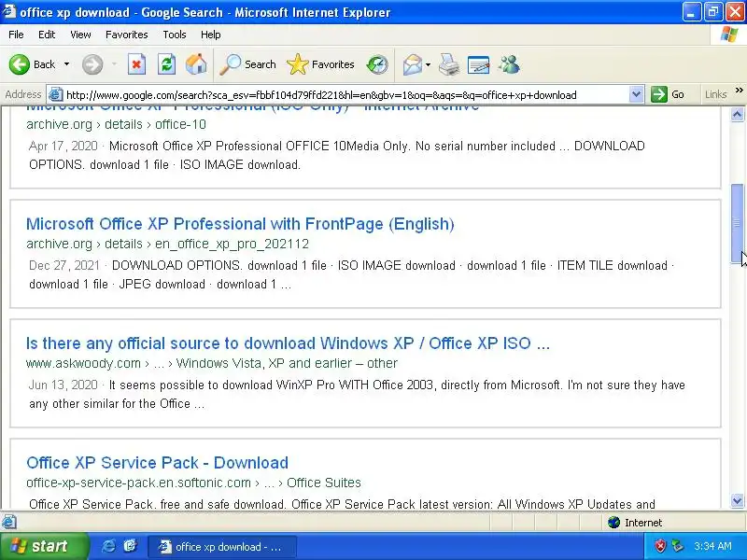Click the page icon in the address bar
This screenshot has width=747, height=560.
point(56,94)
